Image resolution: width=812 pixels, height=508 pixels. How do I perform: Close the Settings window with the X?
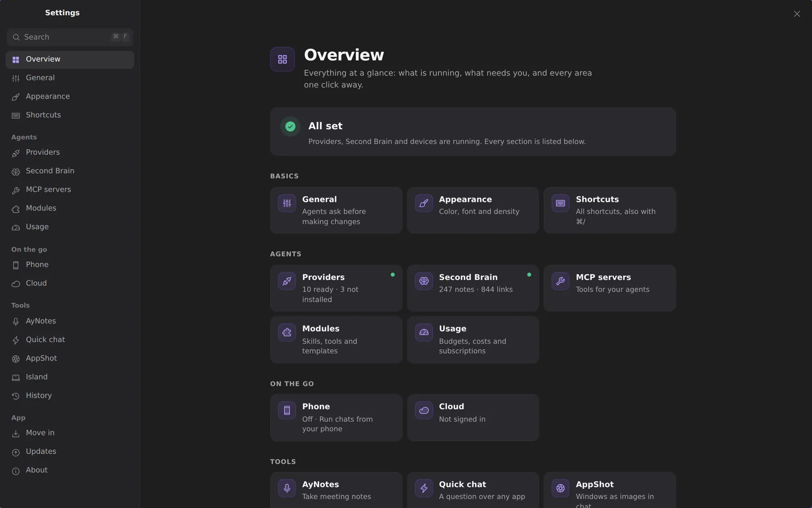(797, 14)
